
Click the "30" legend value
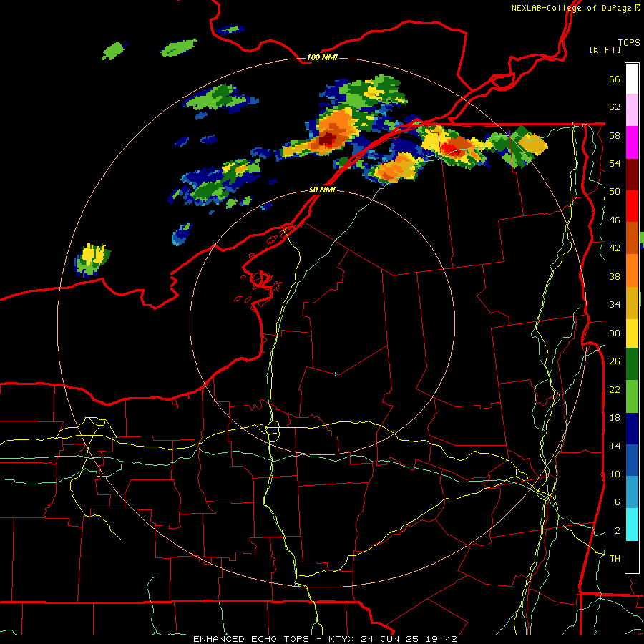[615, 333]
